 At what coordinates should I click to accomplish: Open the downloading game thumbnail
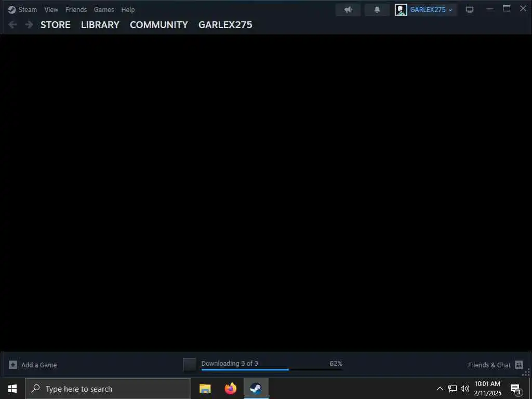coord(190,365)
